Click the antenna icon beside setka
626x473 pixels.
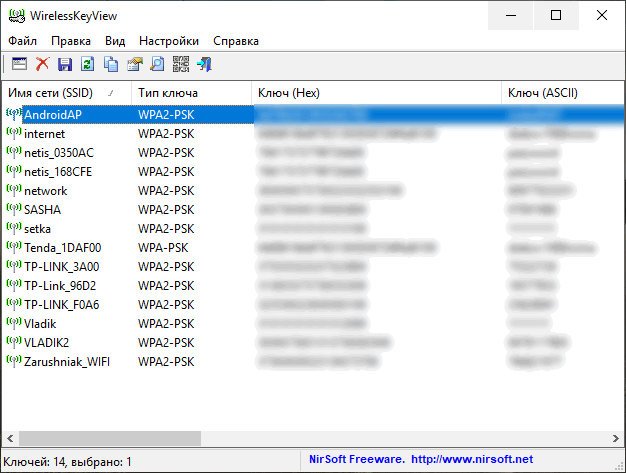point(14,228)
